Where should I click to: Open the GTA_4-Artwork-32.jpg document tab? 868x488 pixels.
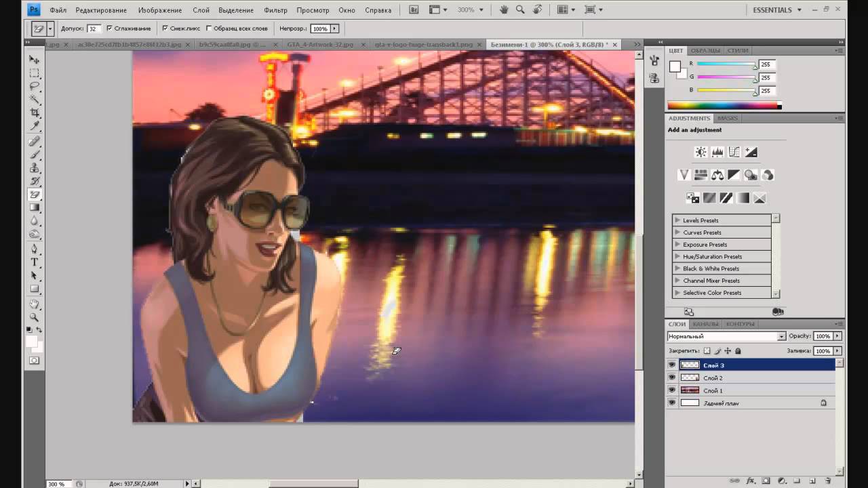[320, 44]
